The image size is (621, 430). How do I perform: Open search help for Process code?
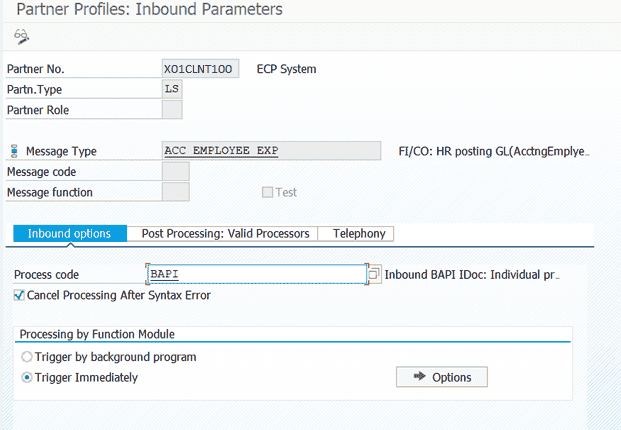tap(375, 274)
